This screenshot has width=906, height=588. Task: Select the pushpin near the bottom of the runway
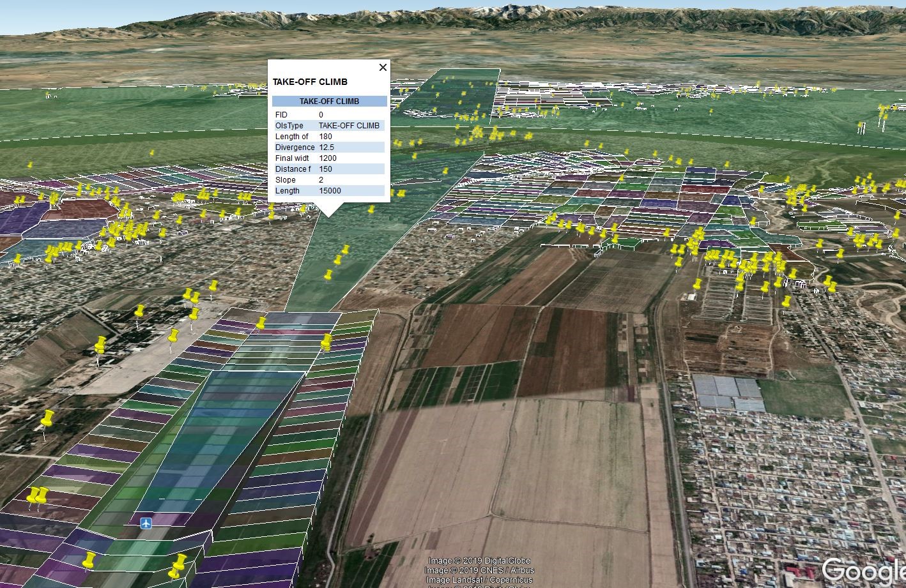[x=89, y=561]
